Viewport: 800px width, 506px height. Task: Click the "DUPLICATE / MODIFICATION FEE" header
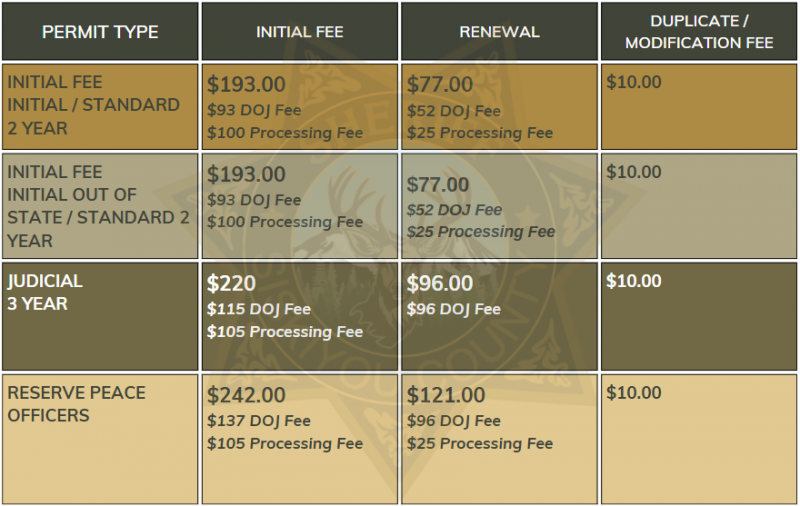coord(698,31)
